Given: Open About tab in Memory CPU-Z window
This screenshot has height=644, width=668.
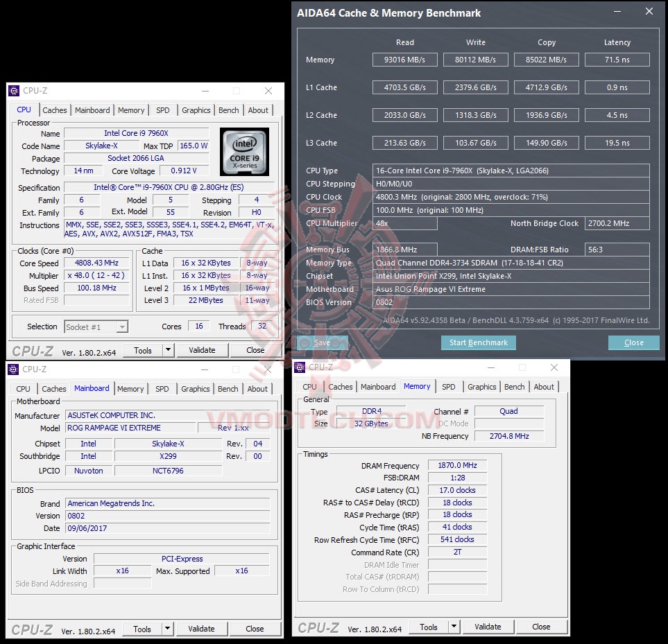Looking at the screenshot, I should click(x=544, y=387).
